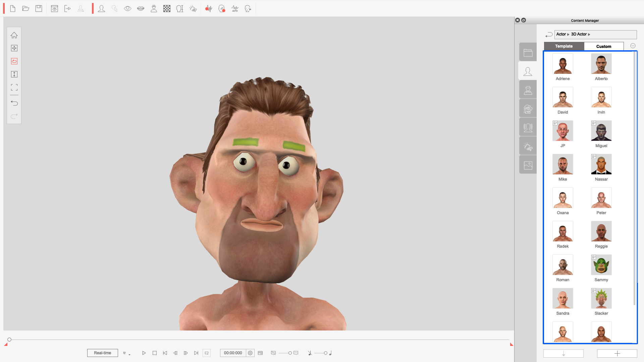
Task: Click the timeline playhead at the start
Action: pyautogui.click(x=9, y=340)
